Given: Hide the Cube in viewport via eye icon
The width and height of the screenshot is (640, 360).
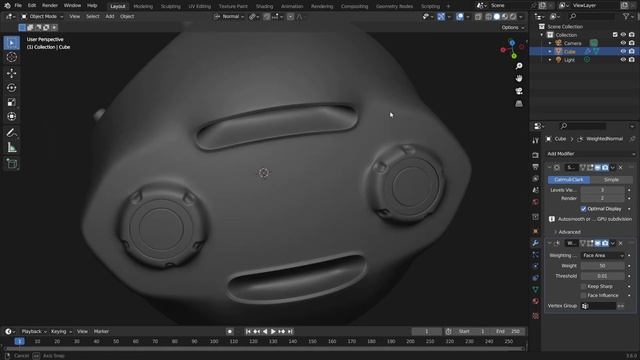Looking at the screenshot, I should pos(623,51).
